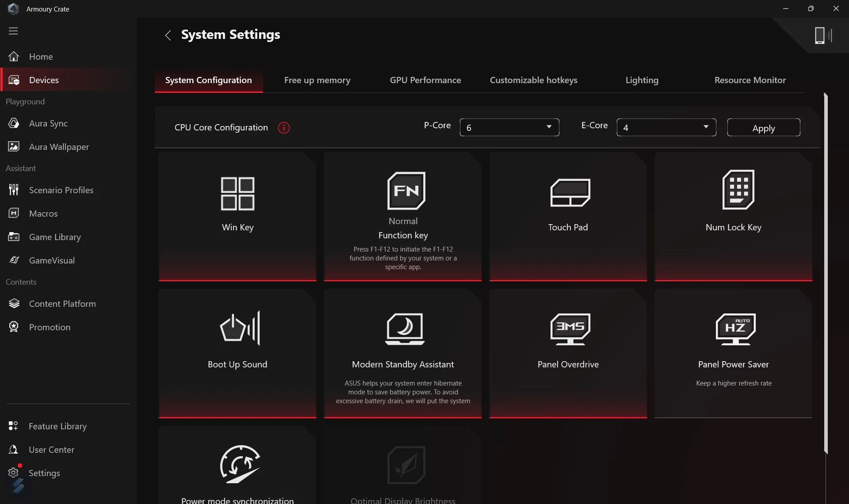The width and height of the screenshot is (849, 504).
Task: Click the Aura Sync icon
Action: click(14, 123)
